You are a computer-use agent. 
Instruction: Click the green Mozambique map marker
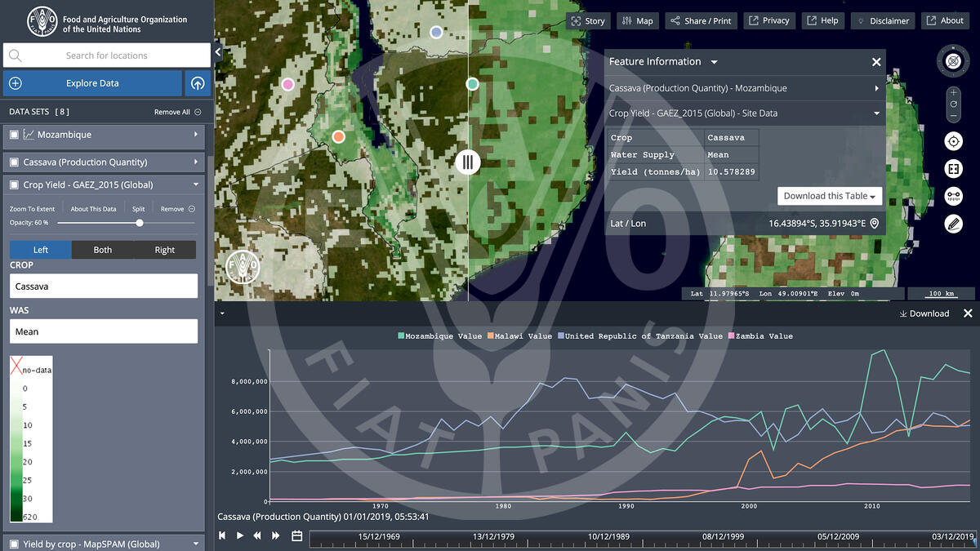click(472, 84)
